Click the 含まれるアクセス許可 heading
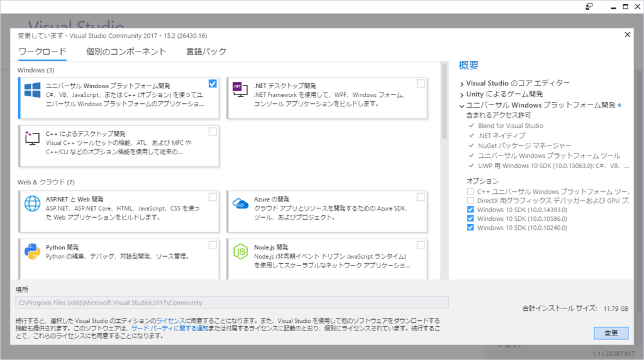Screen dimensions: 644x360 coord(498,115)
